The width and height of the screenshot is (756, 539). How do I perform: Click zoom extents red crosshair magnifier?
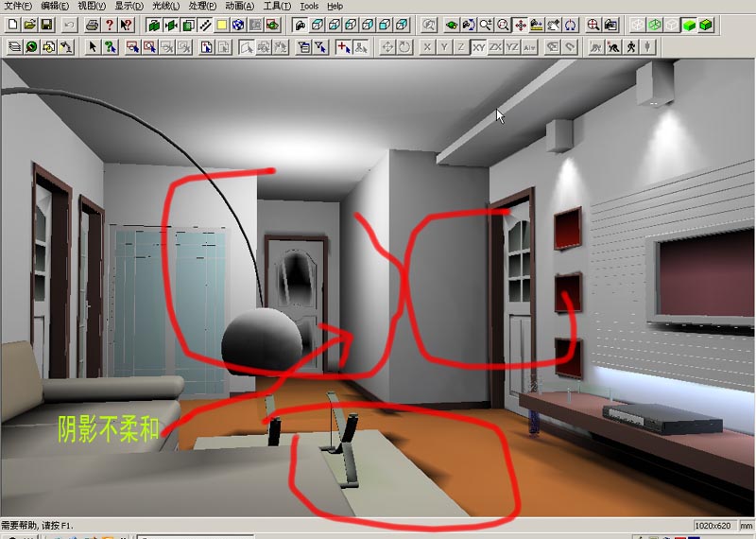tap(593, 25)
